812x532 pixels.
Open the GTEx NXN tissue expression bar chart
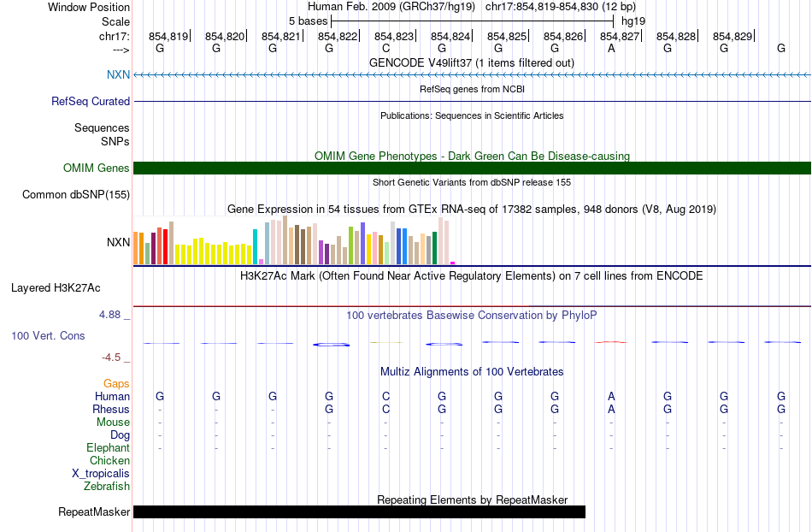pos(294,241)
